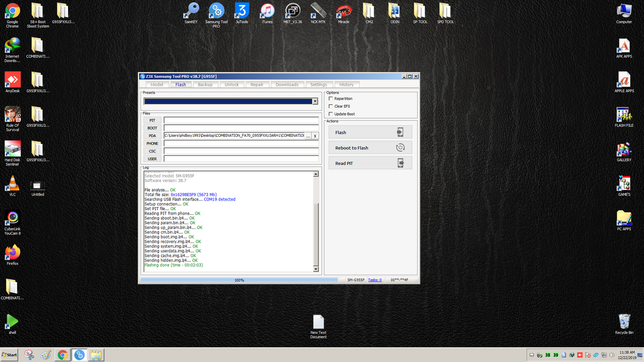Click the PIT file path field
644x362 pixels.
241,121
